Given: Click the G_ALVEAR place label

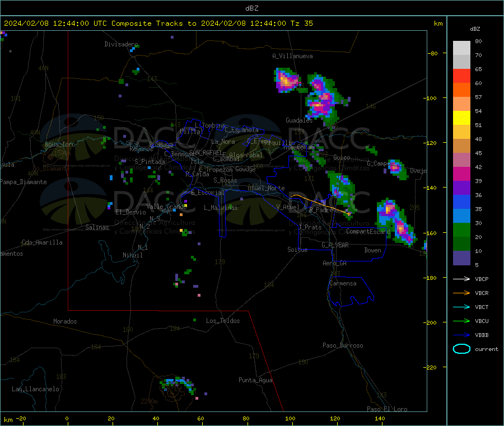Looking at the screenshot, I should pyautogui.click(x=335, y=245).
